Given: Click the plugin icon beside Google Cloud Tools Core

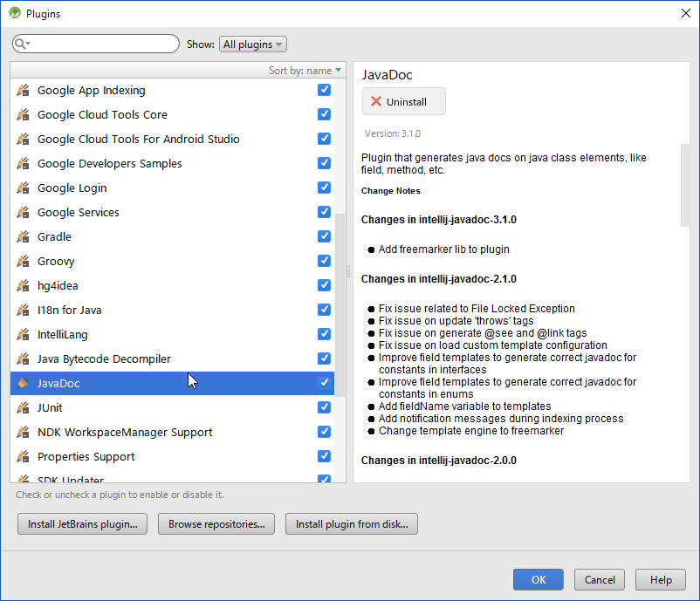Looking at the screenshot, I should coord(24,114).
